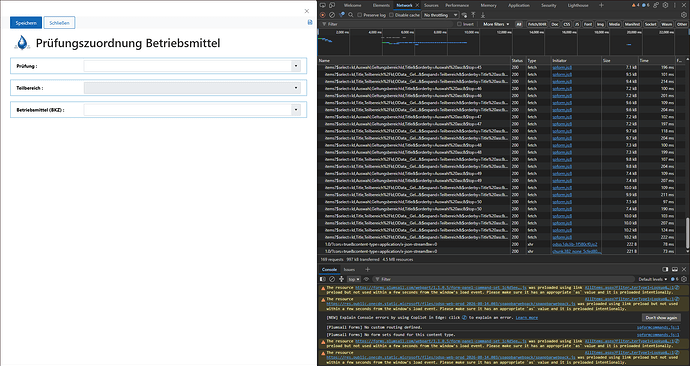Toggle device emulation icon in DevTools
Screen dimensions: 690x366
(x=332, y=5)
